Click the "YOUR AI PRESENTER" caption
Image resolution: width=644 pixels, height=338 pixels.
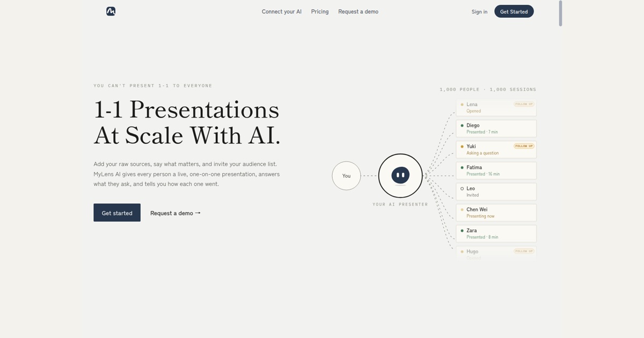click(400, 204)
